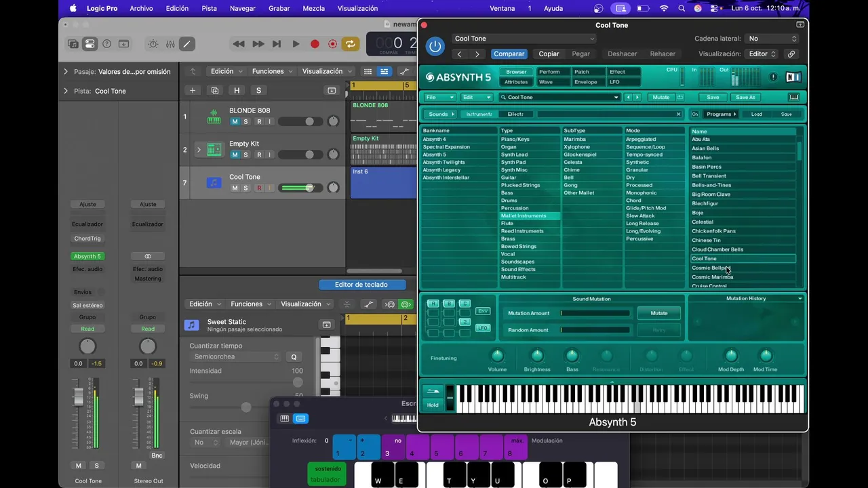Expand the Pista Cool Tone section
The height and width of the screenshot is (488, 868).
66,91
